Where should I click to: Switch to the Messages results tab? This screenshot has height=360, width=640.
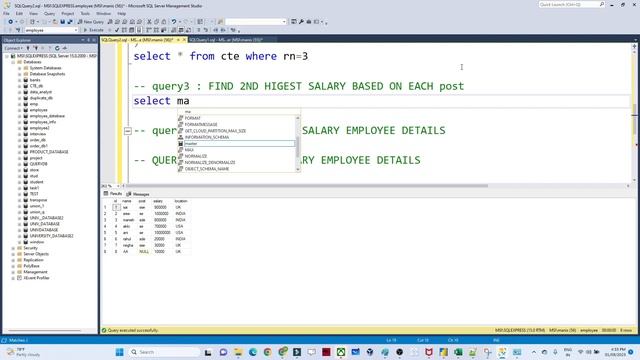[x=138, y=194]
